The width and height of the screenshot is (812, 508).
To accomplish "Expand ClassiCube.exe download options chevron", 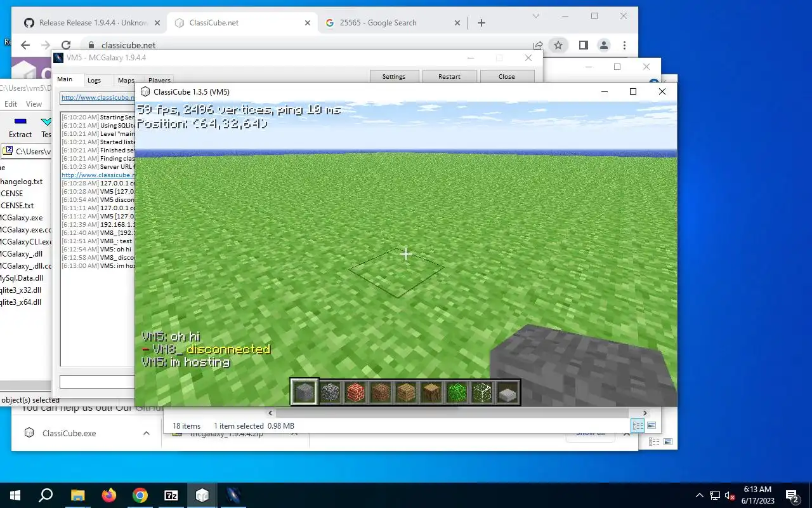I will [x=147, y=433].
